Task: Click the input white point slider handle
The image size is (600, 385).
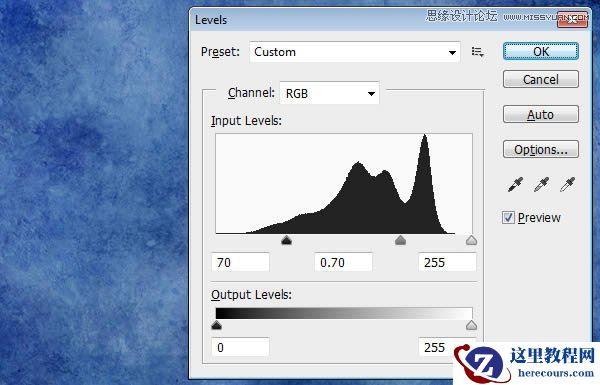Action: click(x=471, y=240)
